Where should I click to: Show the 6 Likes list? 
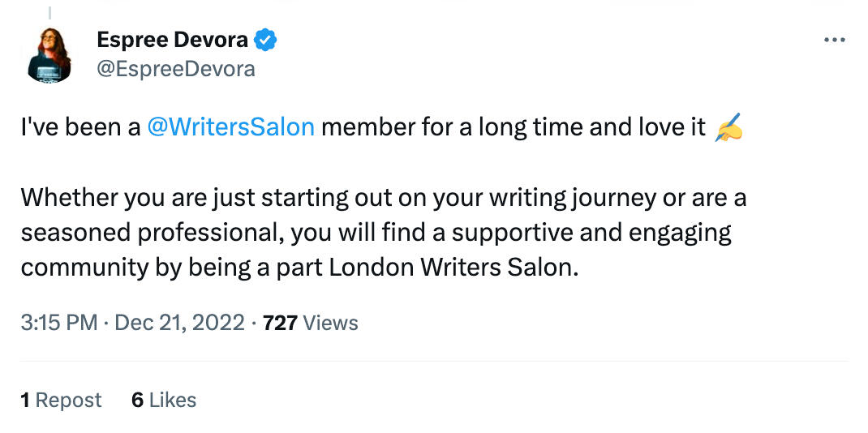164,400
